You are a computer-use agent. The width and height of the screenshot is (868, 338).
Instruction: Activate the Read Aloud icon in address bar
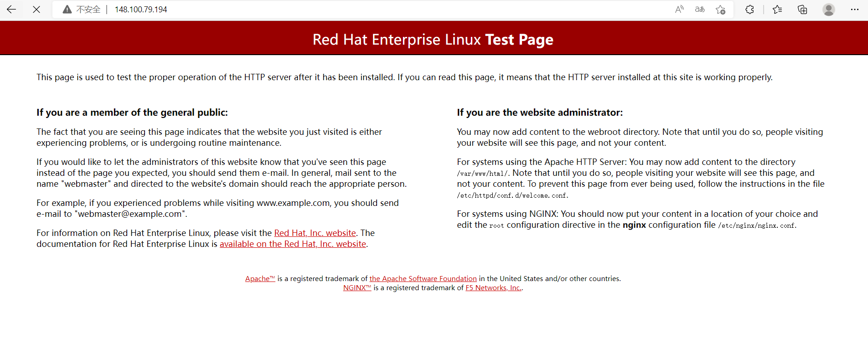click(679, 10)
